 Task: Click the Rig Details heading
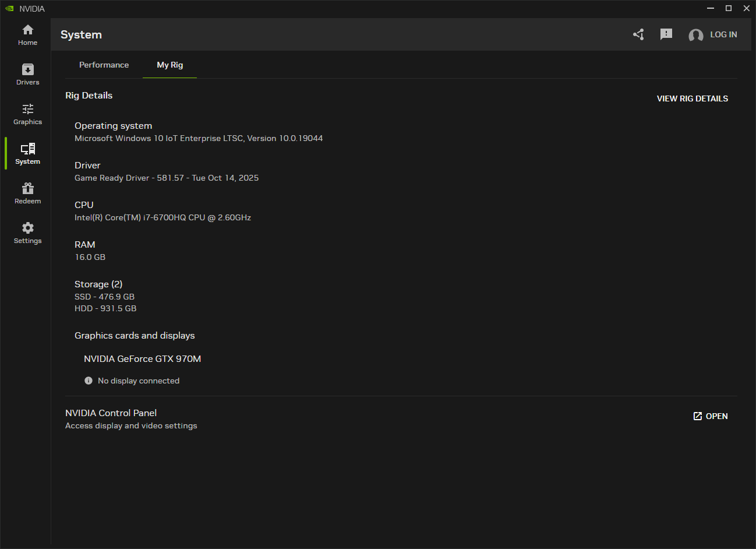coord(89,95)
